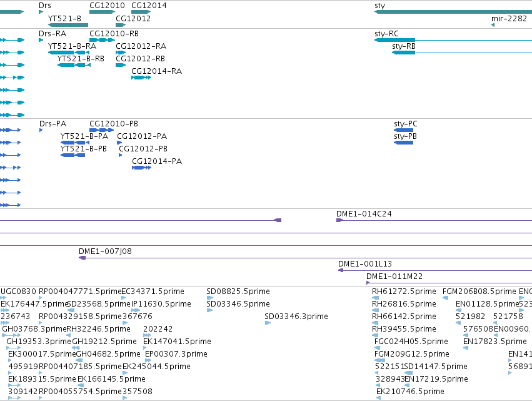532x401 pixels.
Task: Select EST 367676
Action: [x=138, y=317]
